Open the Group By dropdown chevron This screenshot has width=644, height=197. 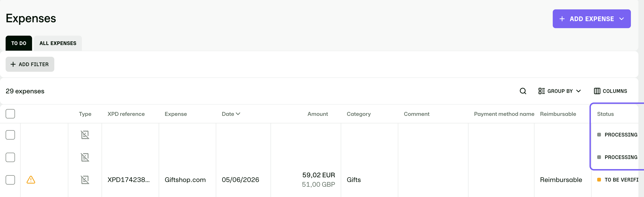(578, 91)
